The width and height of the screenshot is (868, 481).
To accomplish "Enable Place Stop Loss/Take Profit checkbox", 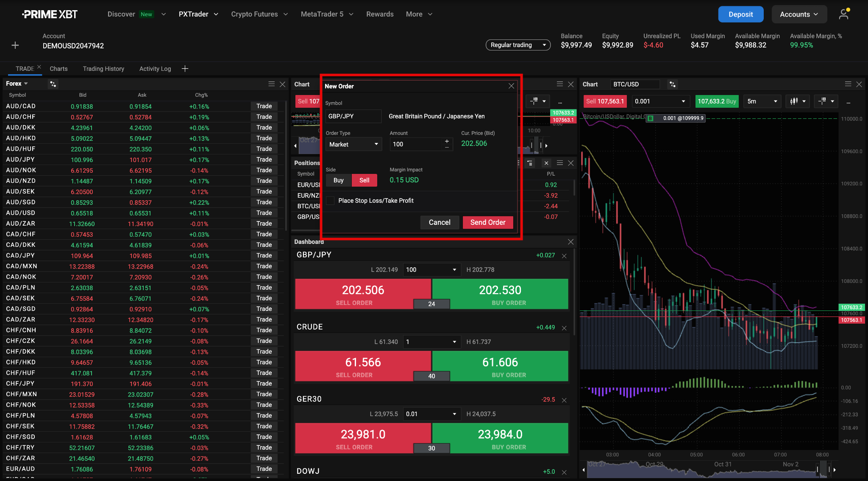I will point(331,201).
